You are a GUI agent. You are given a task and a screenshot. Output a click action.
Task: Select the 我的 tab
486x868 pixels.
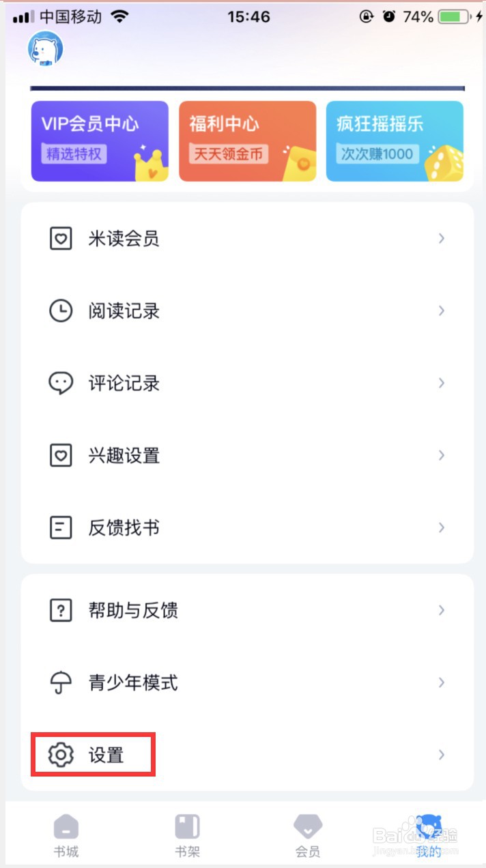[x=429, y=835]
